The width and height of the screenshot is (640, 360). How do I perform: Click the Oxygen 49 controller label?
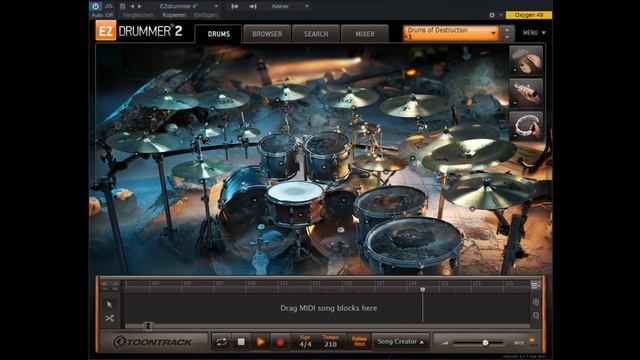[x=529, y=15]
